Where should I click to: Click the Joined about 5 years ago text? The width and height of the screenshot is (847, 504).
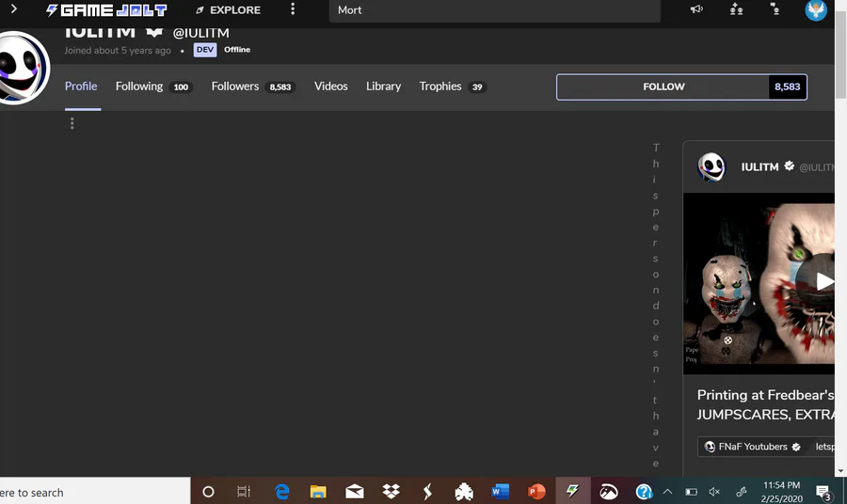tap(118, 50)
